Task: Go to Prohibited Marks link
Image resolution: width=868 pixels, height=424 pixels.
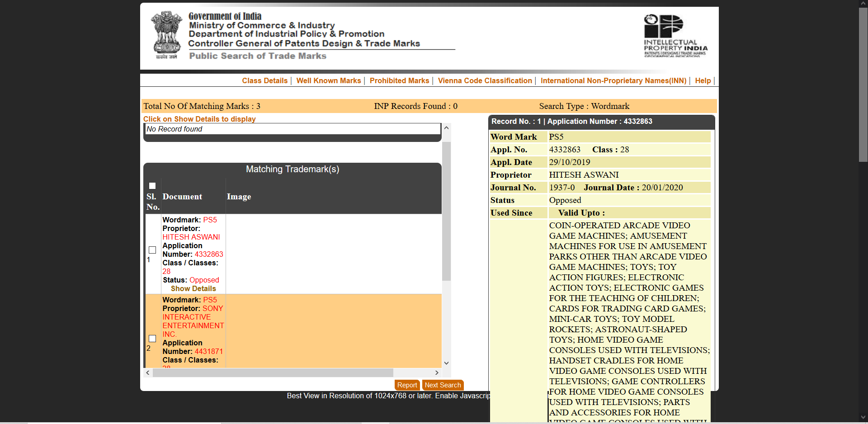Action: pos(399,80)
